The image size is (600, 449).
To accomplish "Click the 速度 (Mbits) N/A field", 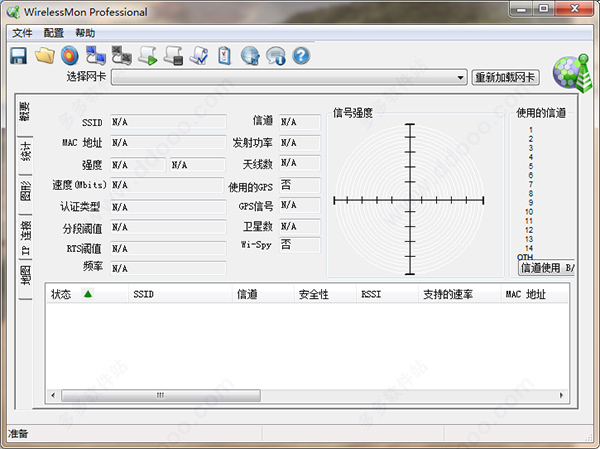I will tap(167, 185).
